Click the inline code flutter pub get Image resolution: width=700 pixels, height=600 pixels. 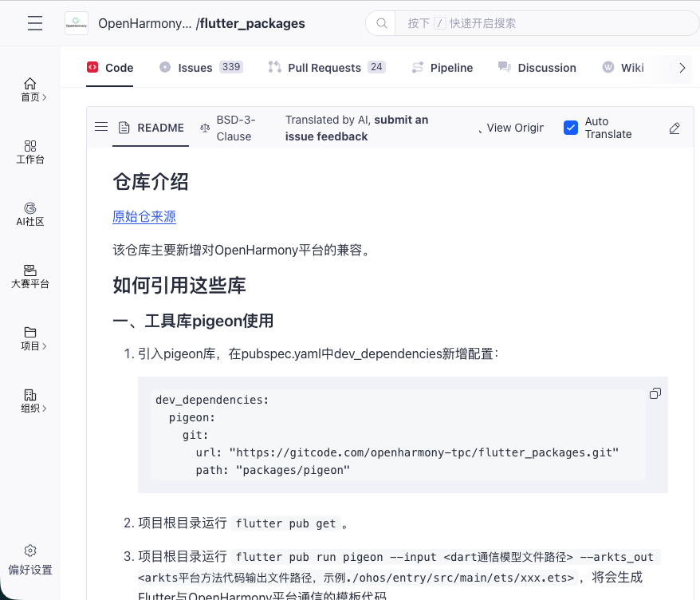[285, 523]
